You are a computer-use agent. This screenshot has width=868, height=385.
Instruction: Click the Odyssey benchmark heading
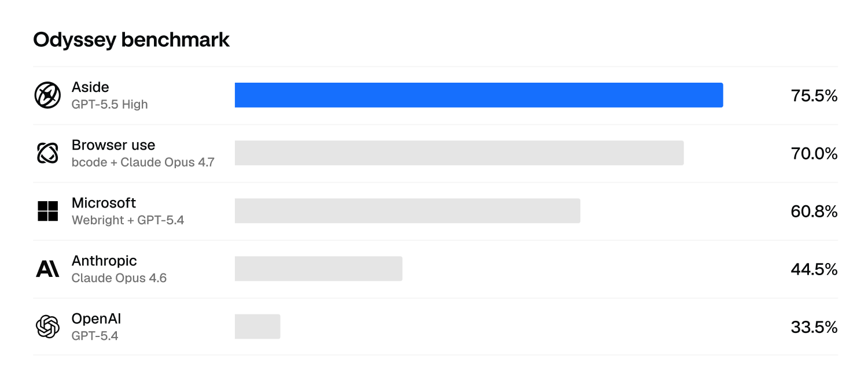pos(131,39)
